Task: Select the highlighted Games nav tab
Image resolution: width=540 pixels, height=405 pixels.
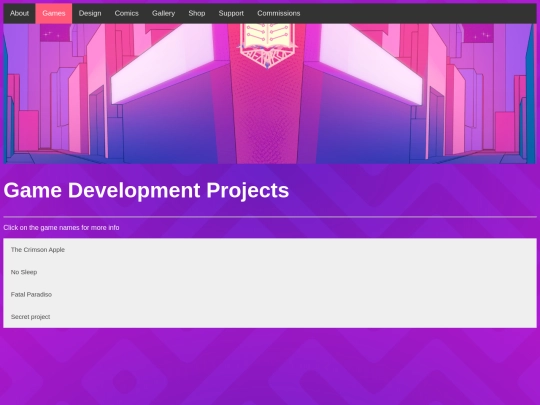Action: click(54, 13)
